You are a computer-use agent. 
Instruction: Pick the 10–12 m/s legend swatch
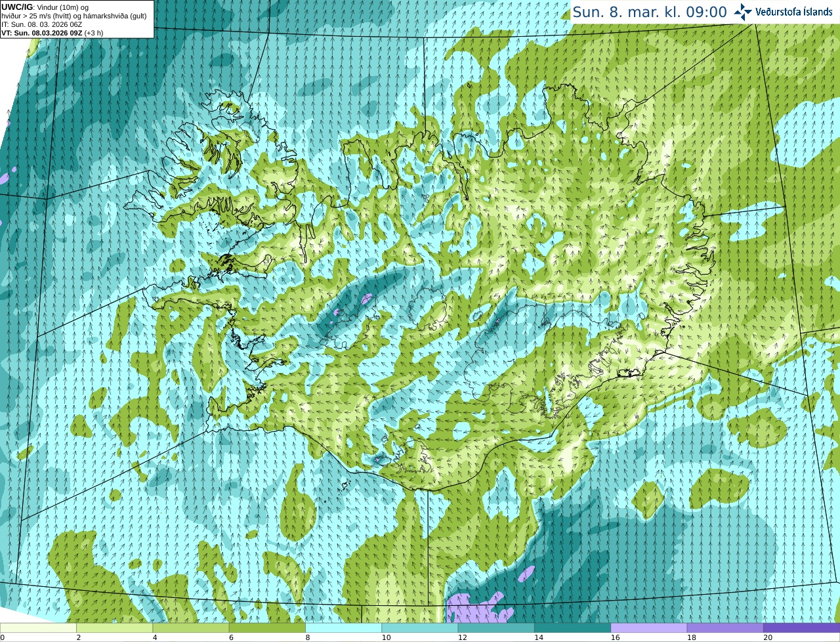(420, 628)
